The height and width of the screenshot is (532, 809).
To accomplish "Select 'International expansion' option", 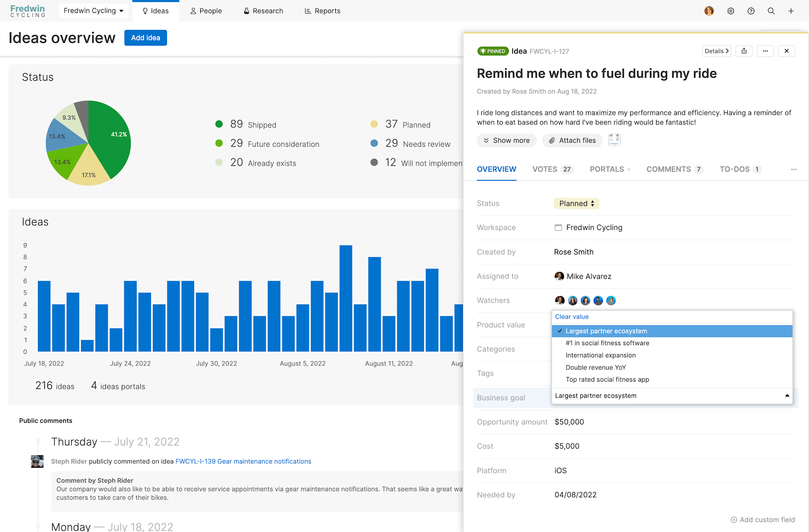I will click(600, 355).
